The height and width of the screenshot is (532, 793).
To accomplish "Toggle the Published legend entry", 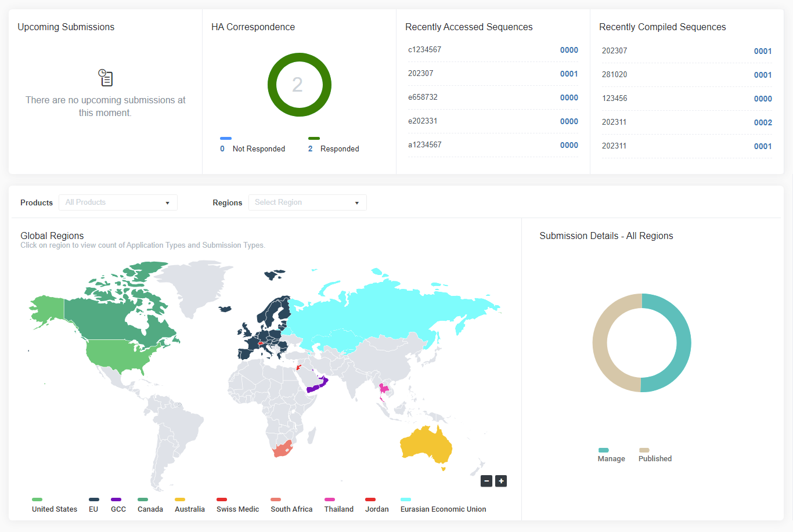I will [x=654, y=455].
